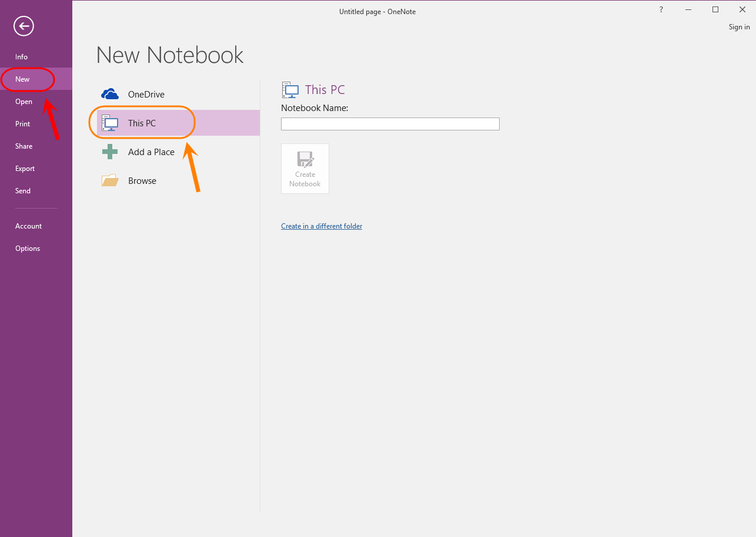Click the Sign in link
Screen dimensions: 756x537
click(x=739, y=27)
